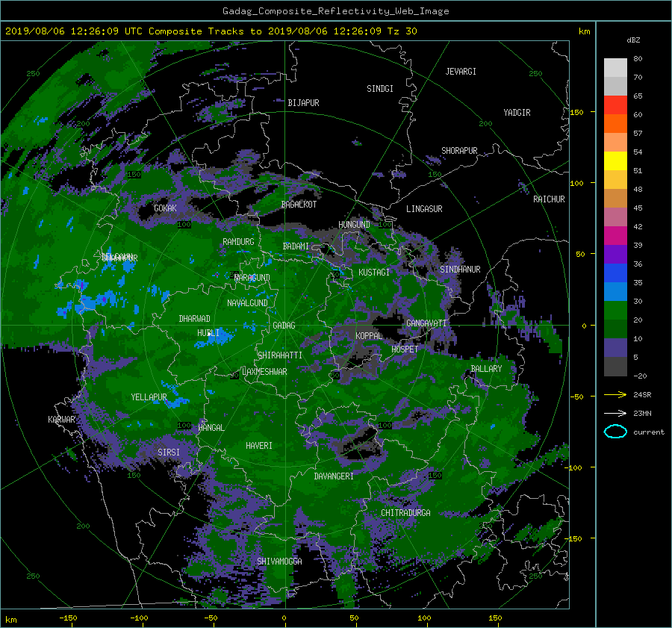Click the dBZ legend heading
The image size is (672, 628).
point(633,40)
